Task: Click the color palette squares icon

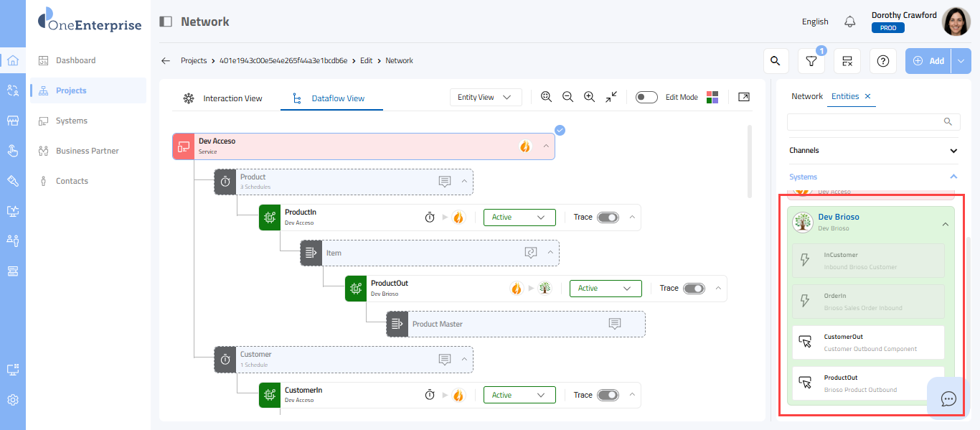Action: click(x=712, y=97)
